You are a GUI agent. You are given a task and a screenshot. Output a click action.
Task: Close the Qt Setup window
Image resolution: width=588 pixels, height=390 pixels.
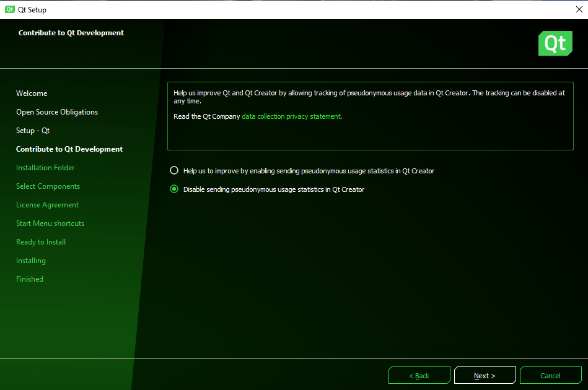pos(579,9)
